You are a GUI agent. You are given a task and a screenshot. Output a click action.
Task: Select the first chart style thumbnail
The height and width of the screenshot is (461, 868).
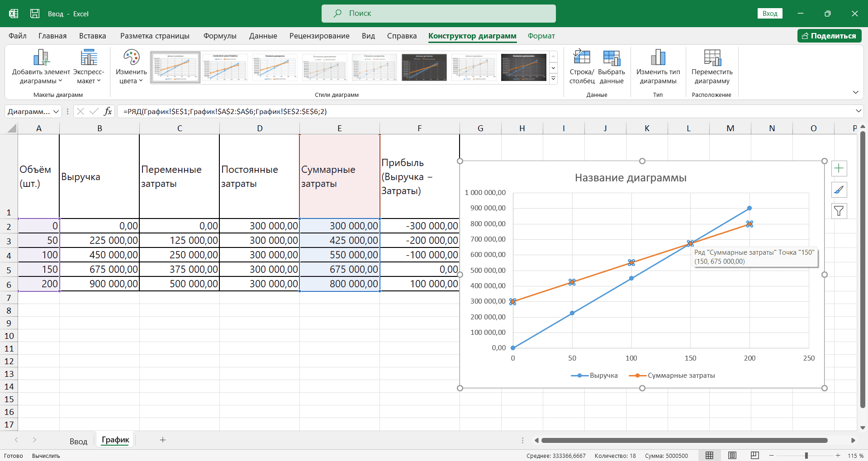tap(175, 67)
